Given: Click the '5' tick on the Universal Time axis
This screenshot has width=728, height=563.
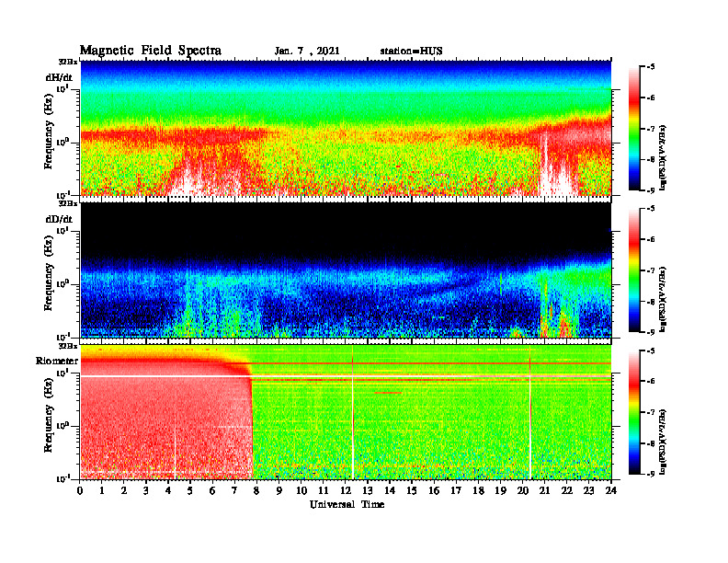Looking at the screenshot, I should click(190, 490).
